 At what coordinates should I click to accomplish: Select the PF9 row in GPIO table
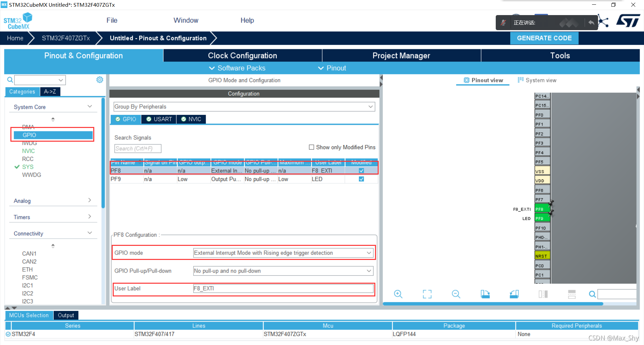click(244, 179)
